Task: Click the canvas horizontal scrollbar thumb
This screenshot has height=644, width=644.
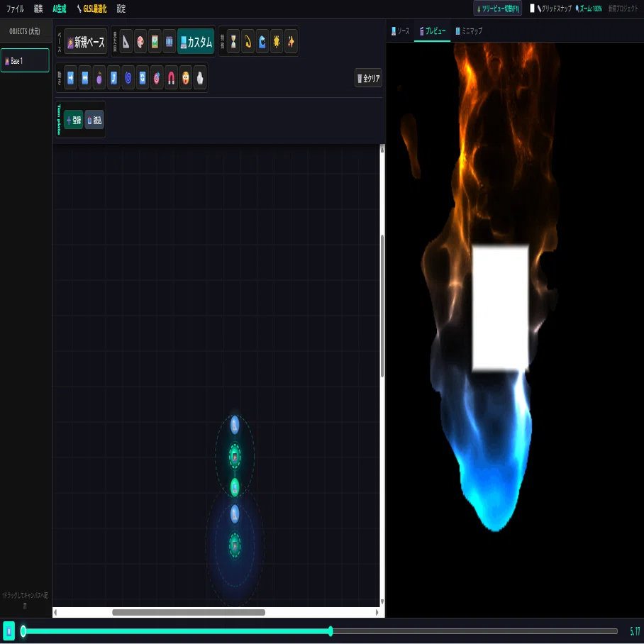Action: pos(189,612)
